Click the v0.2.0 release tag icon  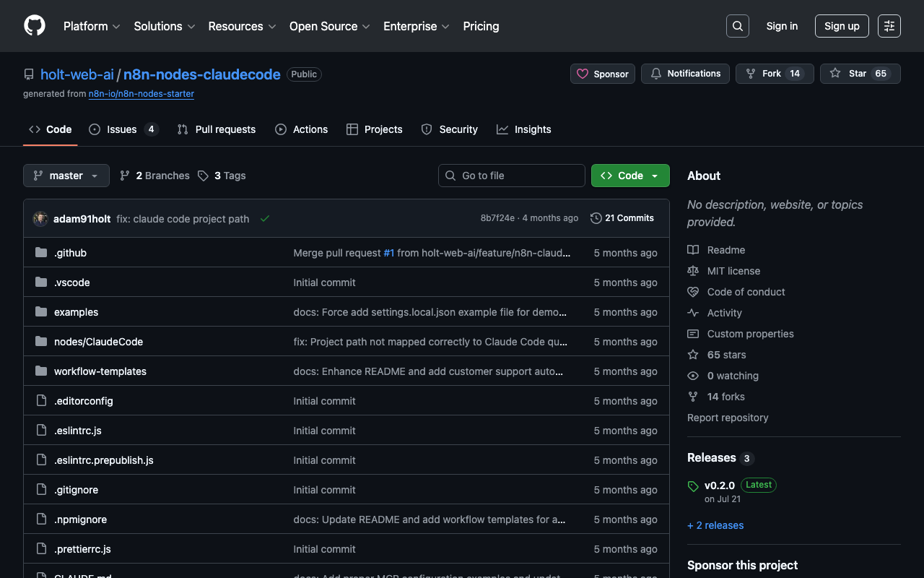(693, 486)
